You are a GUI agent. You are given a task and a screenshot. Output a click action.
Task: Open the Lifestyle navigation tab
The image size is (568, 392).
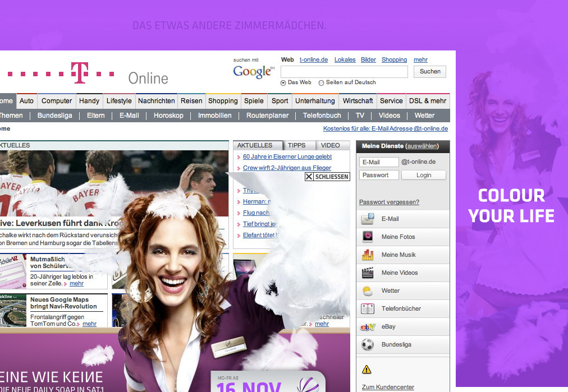119,101
